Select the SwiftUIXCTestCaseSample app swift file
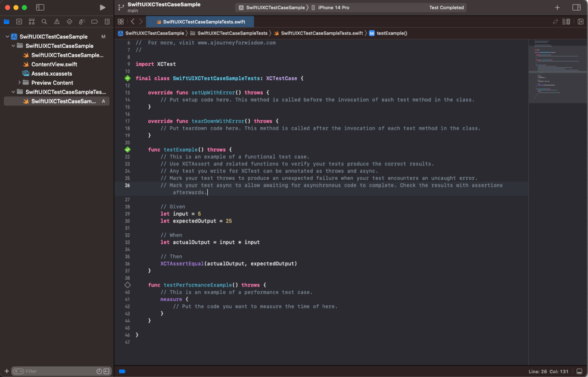588x377 pixels. click(67, 55)
